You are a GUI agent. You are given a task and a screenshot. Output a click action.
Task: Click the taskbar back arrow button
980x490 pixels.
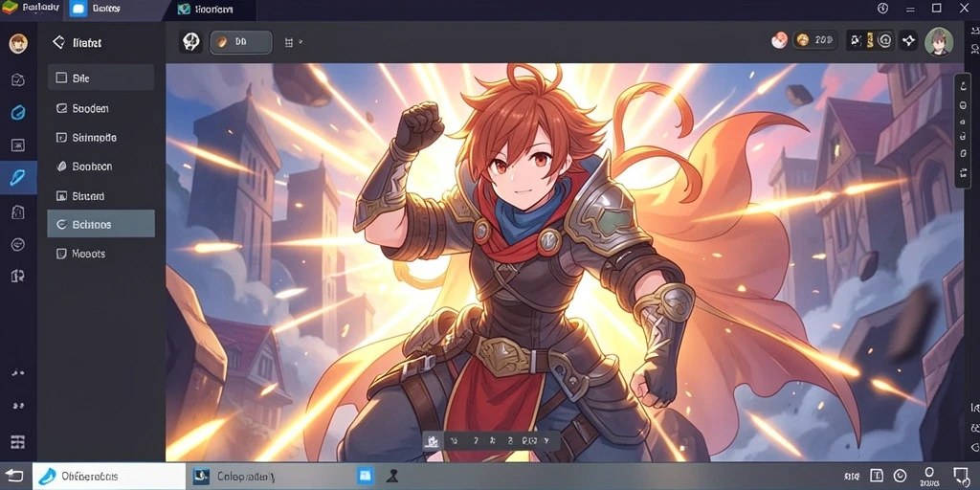point(15,477)
